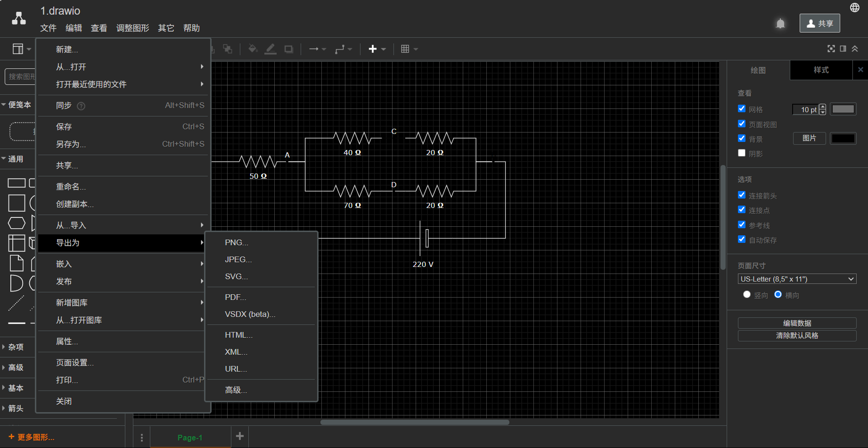Viewport: 868px width, 448px height.
Task: Open the grid color swatch
Action: point(843,109)
